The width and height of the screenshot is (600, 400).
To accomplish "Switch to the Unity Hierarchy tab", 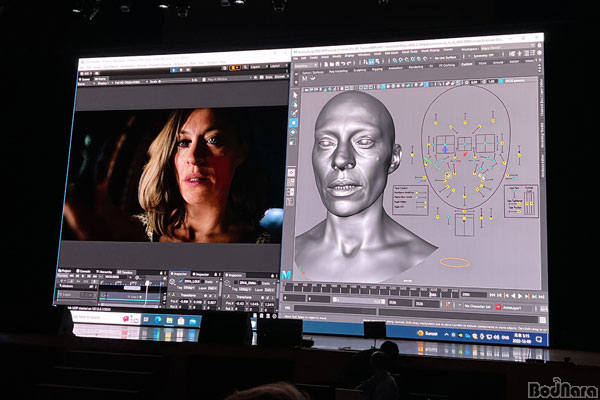I will point(104,272).
